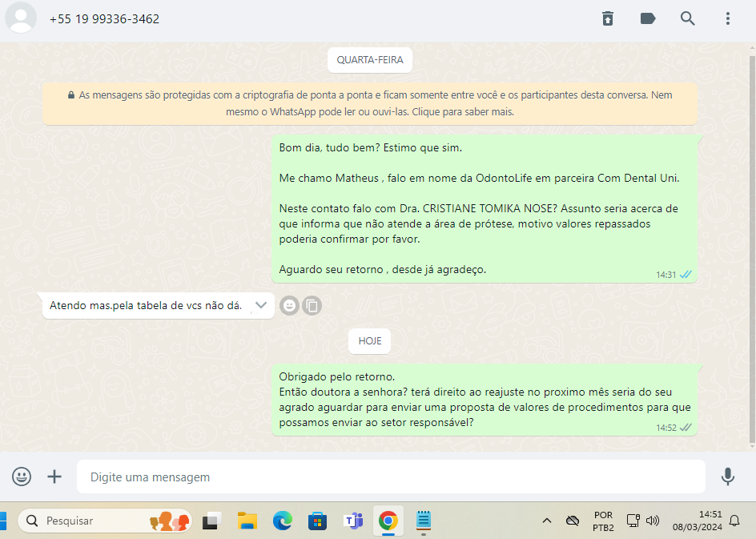Open Microsoft Store from taskbar

click(x=317, y=521)
